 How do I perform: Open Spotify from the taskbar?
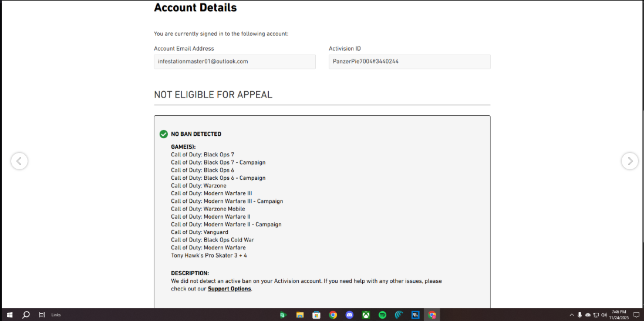point(382,315)
